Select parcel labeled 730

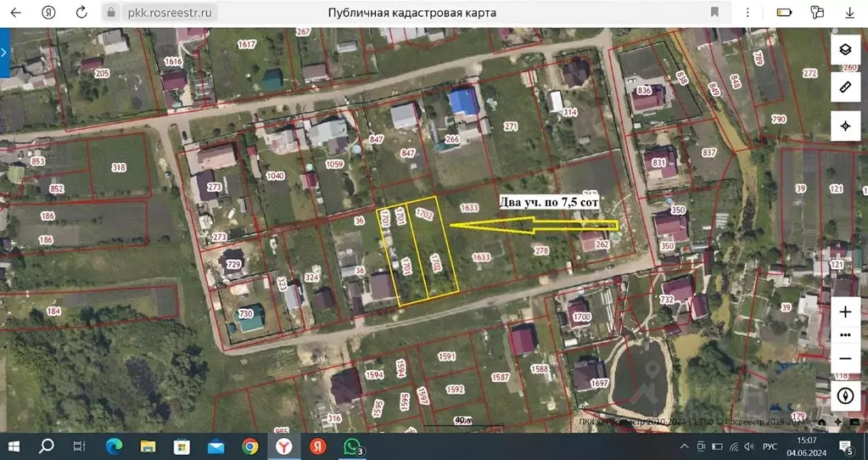coord(245,314)
